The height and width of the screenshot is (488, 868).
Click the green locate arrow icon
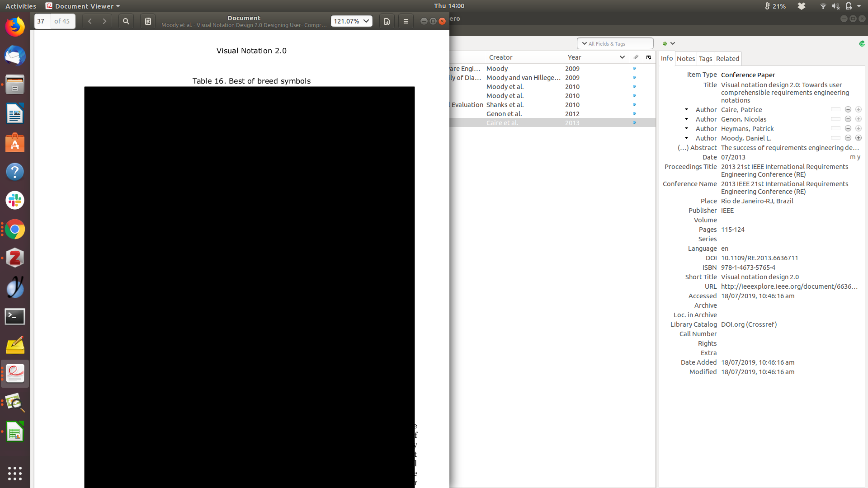665,44
